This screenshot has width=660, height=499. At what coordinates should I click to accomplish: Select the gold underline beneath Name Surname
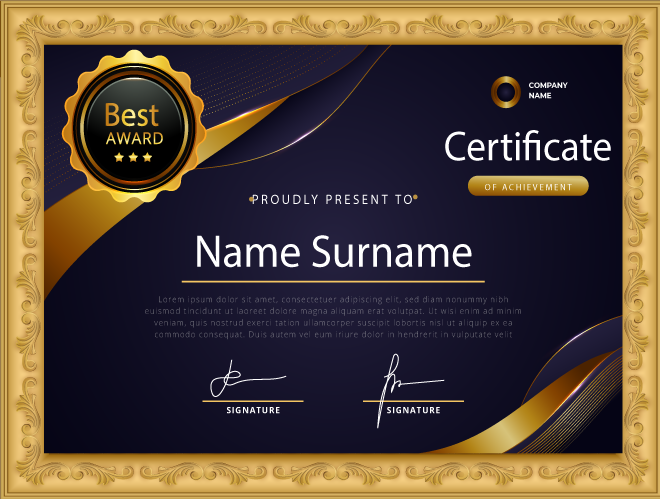pos(332,282)
